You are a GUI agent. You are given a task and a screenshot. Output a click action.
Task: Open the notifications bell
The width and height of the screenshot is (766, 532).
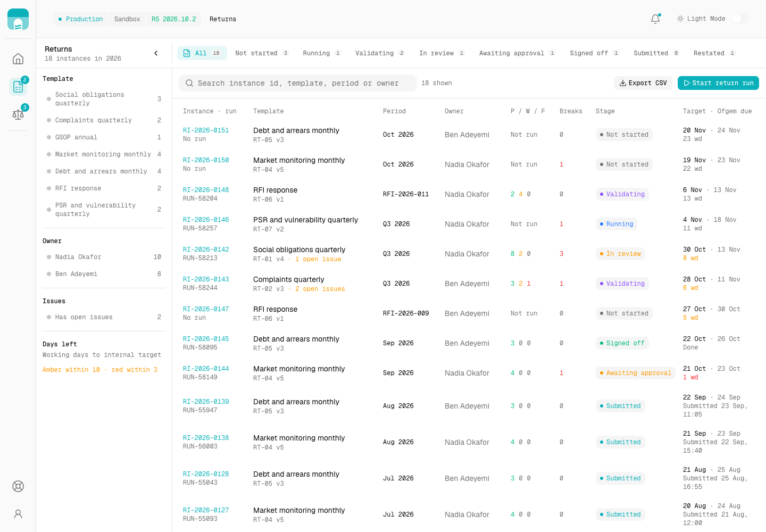pyautogui.click(x=655, y=19)
